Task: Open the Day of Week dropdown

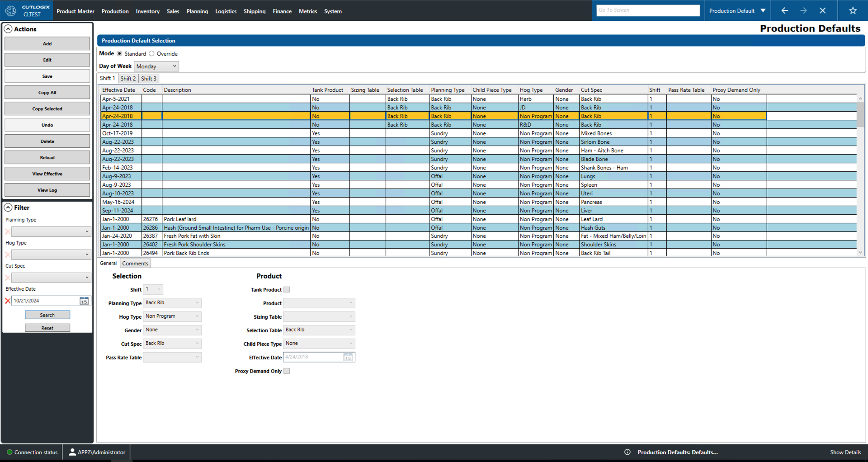Action: [x=156, y=66]
